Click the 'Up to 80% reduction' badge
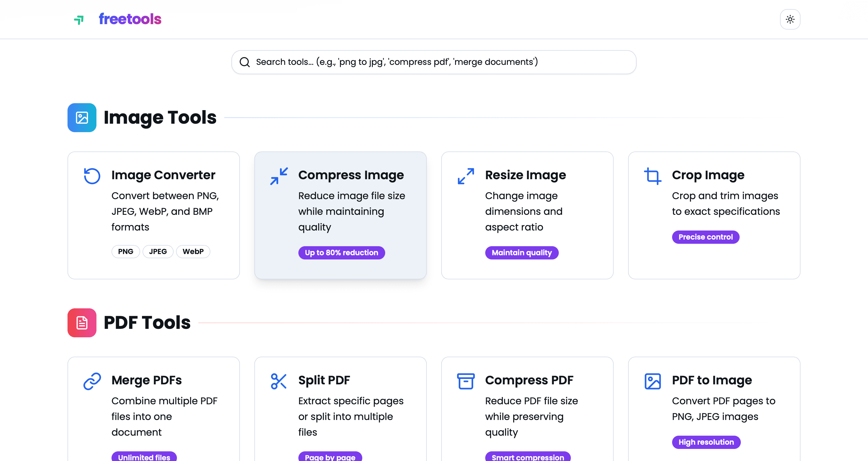 tap(341, 253)
